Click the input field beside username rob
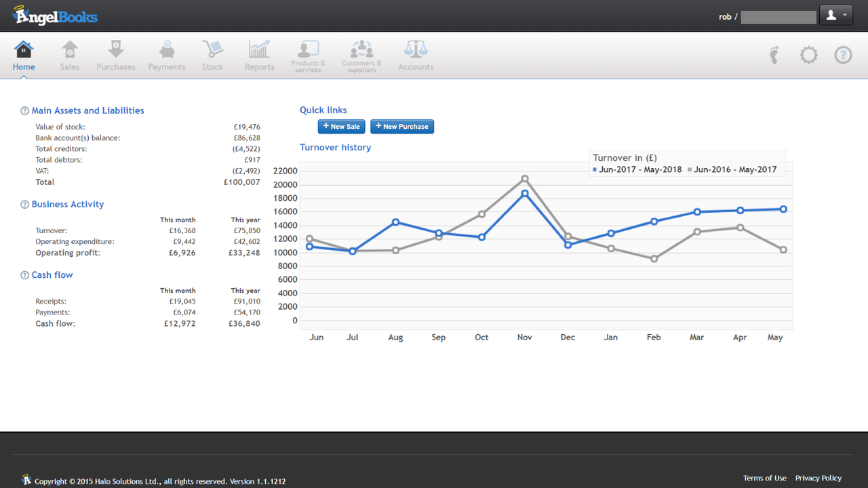The height and width of the screenshot is (488, 868). point(778,16)
